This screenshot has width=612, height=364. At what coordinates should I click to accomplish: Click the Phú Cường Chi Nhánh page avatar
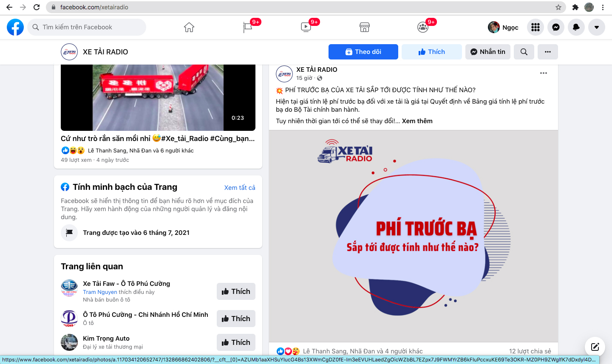(69, 319)
